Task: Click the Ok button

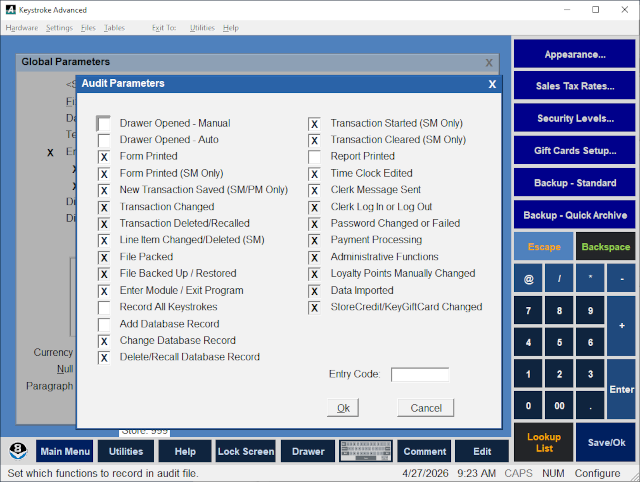Action: 343,408
